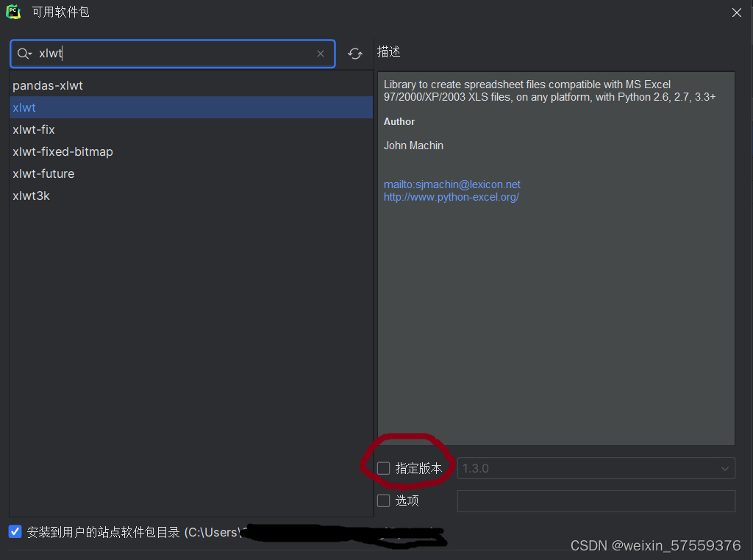Viewport: 753px width, 560px height.
Task: Open the python-excel.org website link
Action: point(451,197)
